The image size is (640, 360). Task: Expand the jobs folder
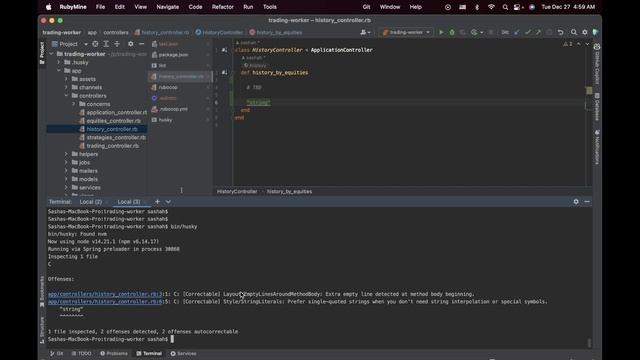pos(66,162)
